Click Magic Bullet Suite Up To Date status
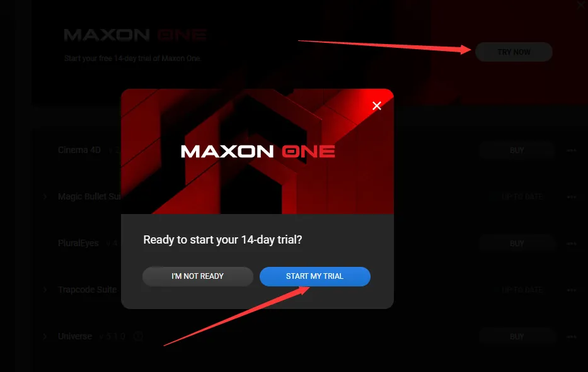Screen dimensions: 588x372 coord(522,196)
